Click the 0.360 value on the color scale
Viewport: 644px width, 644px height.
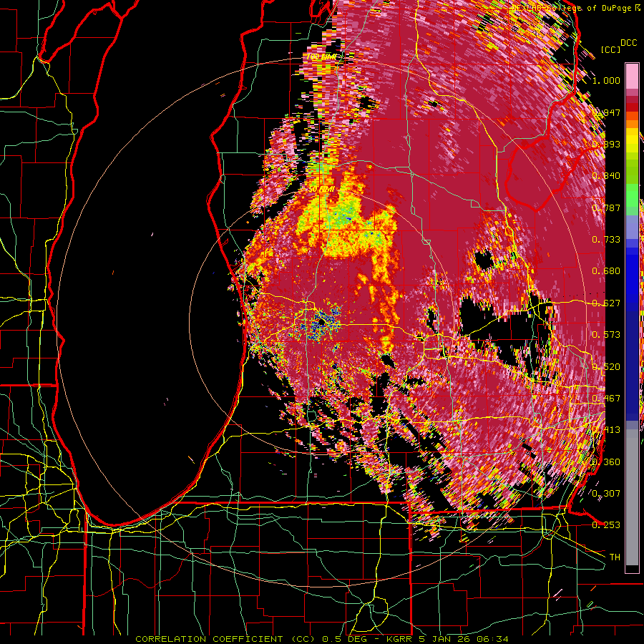pyautogui.click(x=606, y=462)
